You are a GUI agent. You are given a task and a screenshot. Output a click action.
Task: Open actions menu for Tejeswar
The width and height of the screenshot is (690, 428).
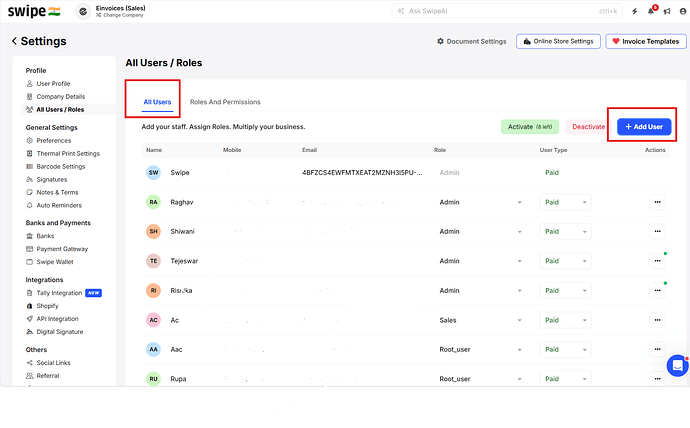tap(657, 261)
